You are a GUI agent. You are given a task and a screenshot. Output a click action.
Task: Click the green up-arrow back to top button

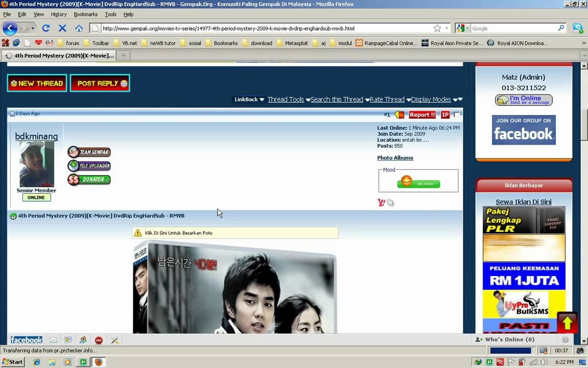point(568,323)
